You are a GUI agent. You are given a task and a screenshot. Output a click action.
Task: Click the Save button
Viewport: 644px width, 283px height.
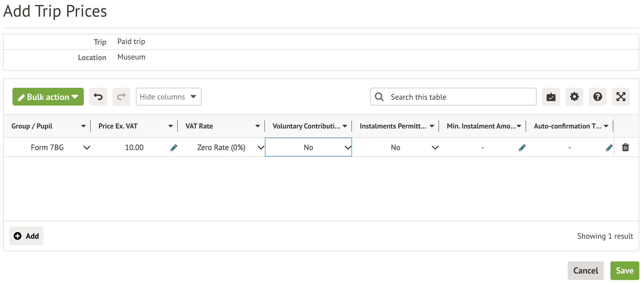pos(624,271)
